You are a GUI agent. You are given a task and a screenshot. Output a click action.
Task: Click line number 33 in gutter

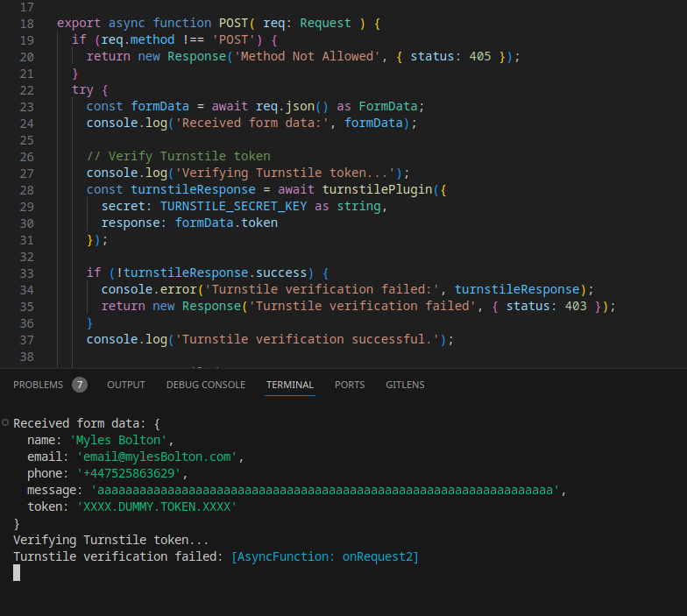tap(26, 273)
